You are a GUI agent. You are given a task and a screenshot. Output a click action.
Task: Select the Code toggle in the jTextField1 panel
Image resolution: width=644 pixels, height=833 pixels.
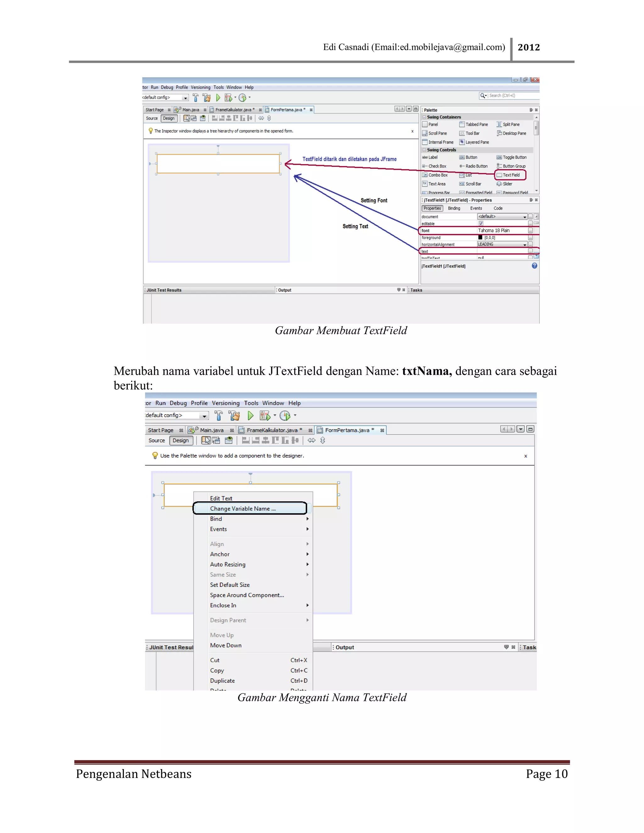click(x=498, y=208)
